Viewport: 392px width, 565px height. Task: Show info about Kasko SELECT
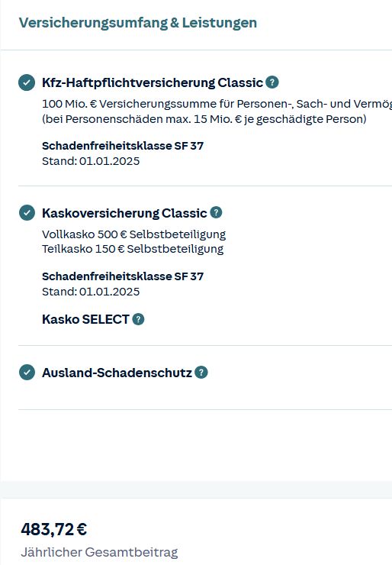138,319
